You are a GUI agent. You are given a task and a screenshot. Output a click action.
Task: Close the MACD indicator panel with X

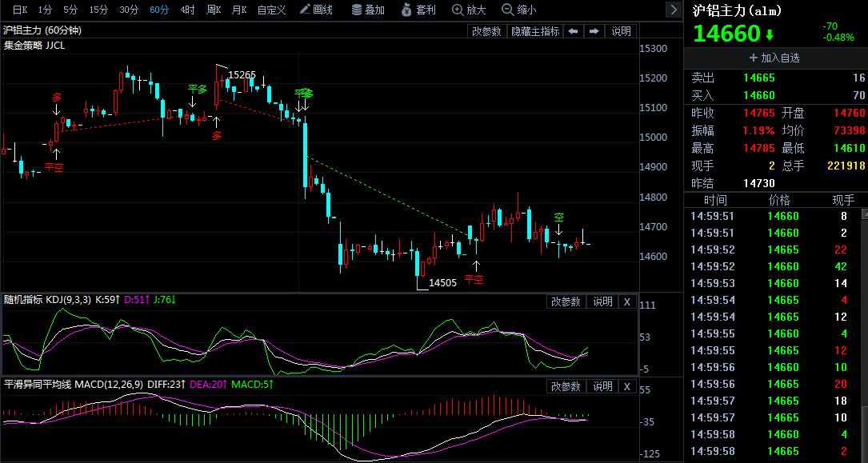pos(627,386)
